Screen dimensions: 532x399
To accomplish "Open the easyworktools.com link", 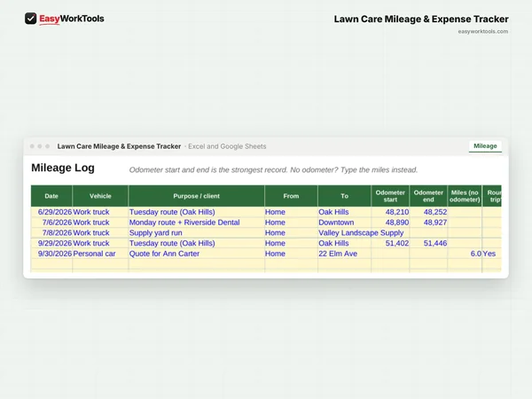I will 483,32.
